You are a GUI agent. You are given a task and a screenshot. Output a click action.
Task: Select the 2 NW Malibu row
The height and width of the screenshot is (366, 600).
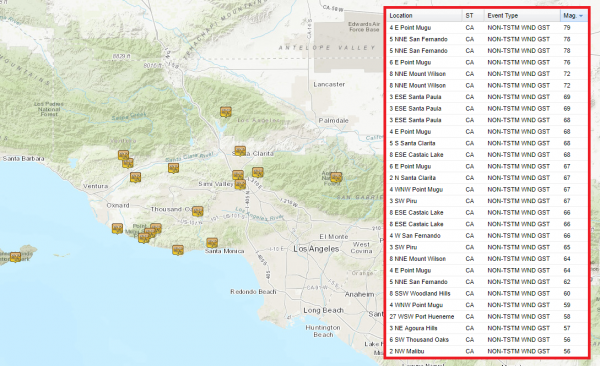tap(487, 351)
